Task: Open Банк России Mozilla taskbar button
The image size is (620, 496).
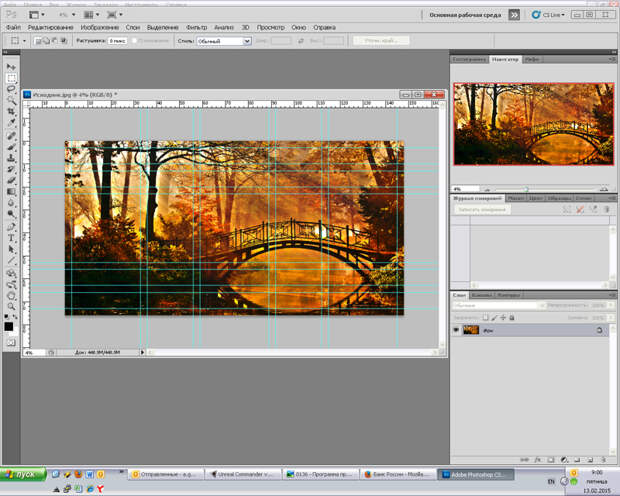Action: coord(398,474)
